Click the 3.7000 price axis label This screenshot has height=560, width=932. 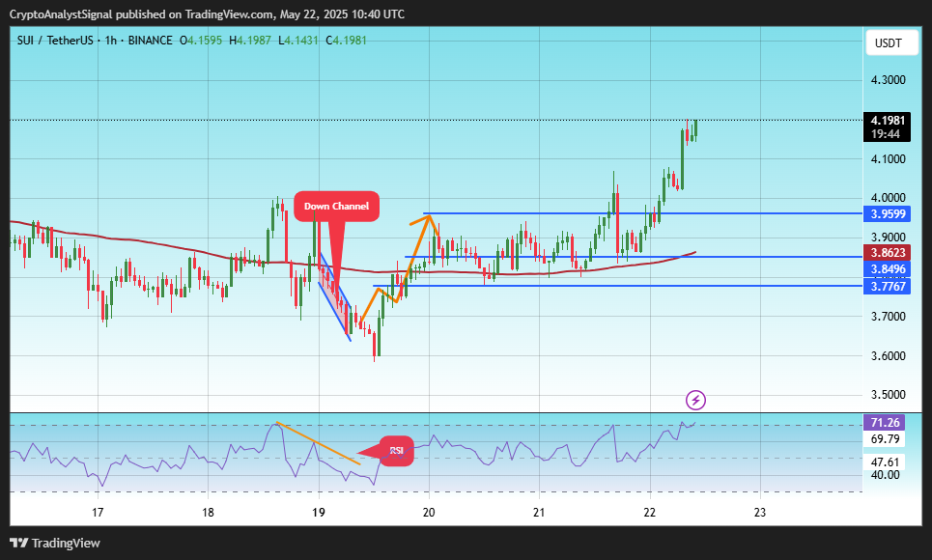point(888,317)
